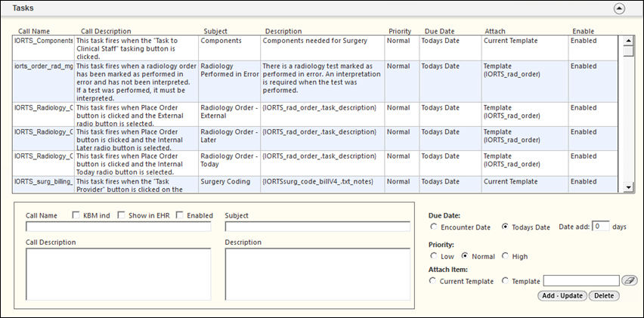Set priority to High
644x318 pixels.
(x=505, y=255)
